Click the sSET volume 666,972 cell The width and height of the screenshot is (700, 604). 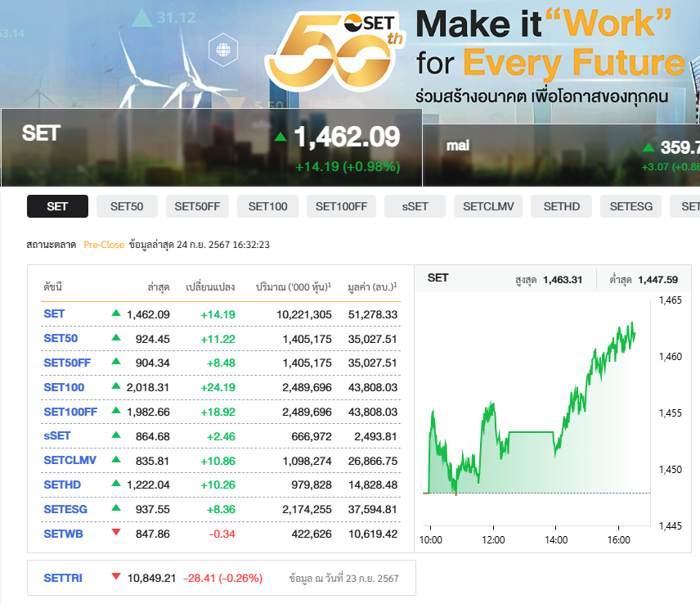coord(312,436)
